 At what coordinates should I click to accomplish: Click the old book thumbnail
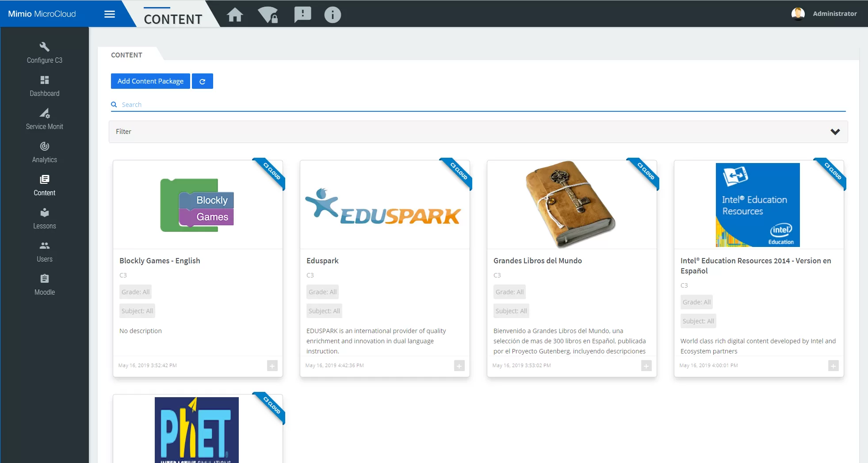coord(570,204)
